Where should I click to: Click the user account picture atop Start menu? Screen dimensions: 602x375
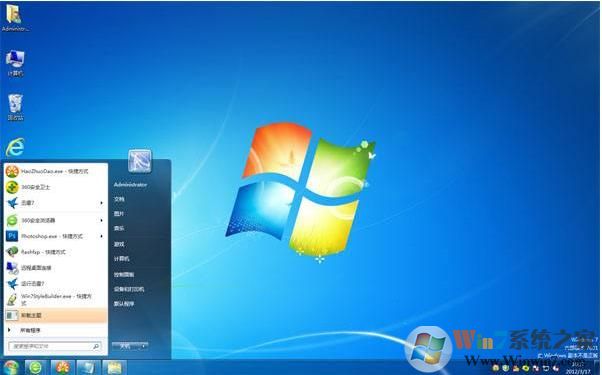pyautogui.click(x=140, y=161)
